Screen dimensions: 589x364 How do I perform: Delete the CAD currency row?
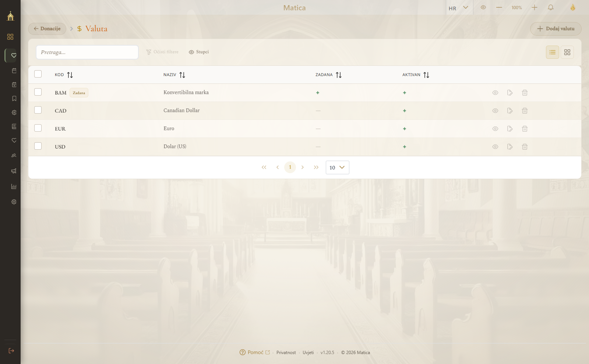pos(525,111)
